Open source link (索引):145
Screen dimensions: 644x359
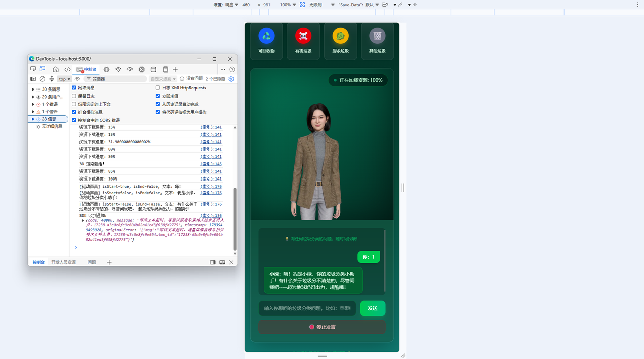(x=211, y=164)
